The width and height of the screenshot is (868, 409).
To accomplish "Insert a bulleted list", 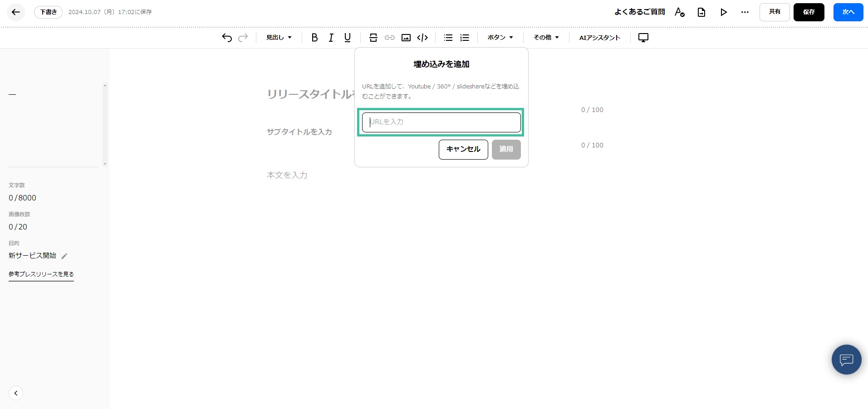I will coord(448,38).
